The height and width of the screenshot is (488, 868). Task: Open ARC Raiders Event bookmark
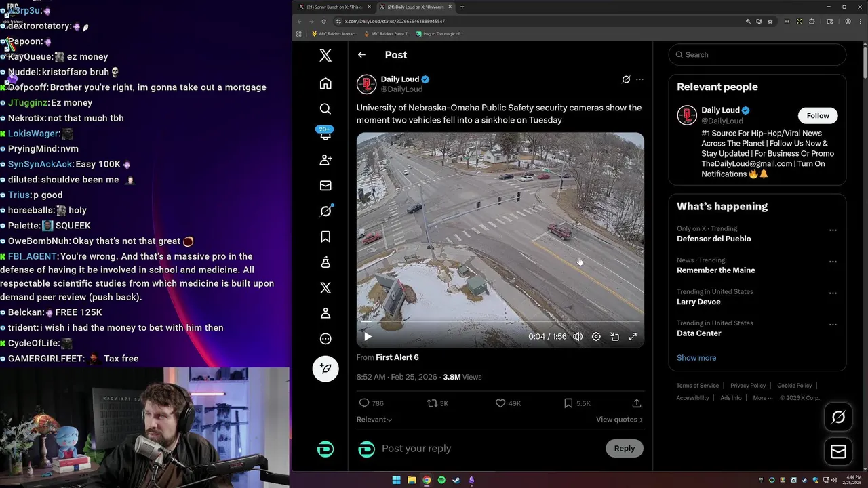[387, 34]
